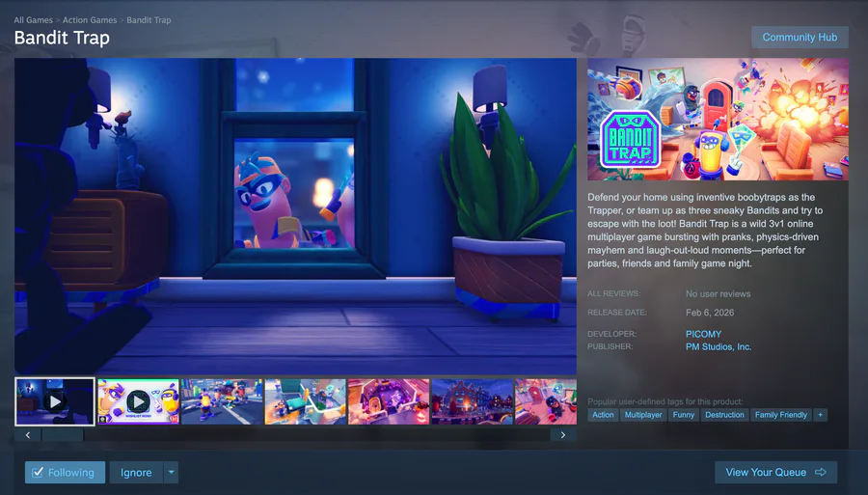Open publisher PM Studios, Inc. page
Screen dimensions: 868x495
(718, 346)
